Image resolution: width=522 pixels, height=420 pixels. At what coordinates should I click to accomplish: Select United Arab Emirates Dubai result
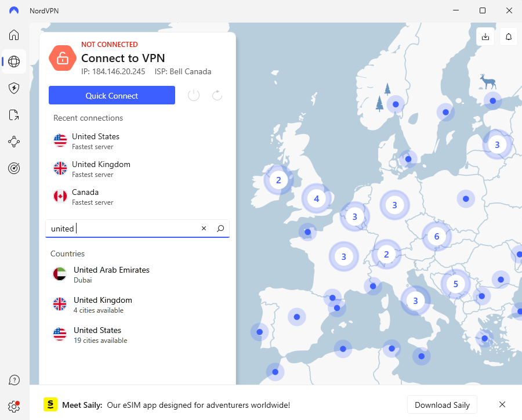[x=137, y=274]
